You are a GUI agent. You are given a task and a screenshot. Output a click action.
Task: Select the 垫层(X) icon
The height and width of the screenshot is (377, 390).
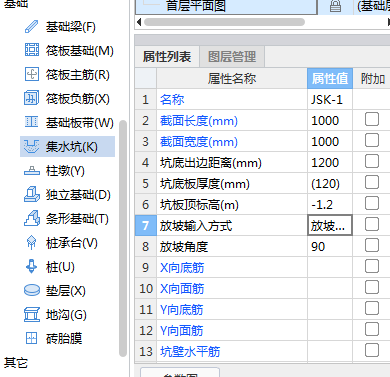(32, 290)
